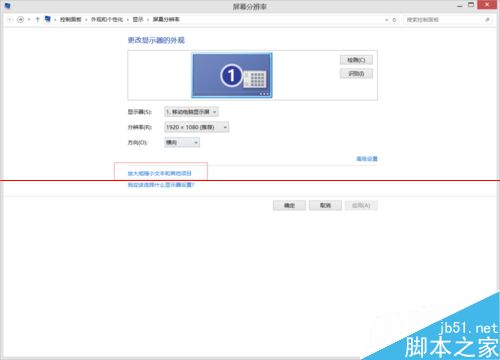Viewport: 500px width, 360px height.
Task: Open the 显示器(S) display dropdown
Action: point(191,112)
